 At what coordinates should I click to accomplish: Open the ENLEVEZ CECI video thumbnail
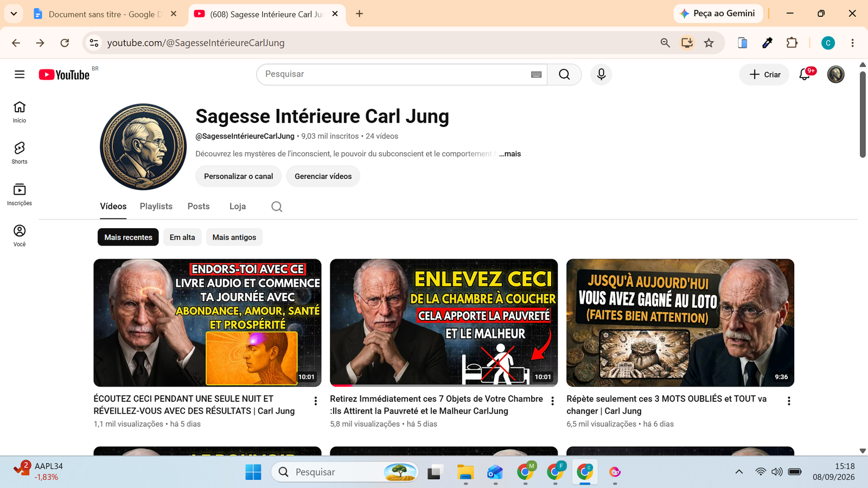[444, 323]
